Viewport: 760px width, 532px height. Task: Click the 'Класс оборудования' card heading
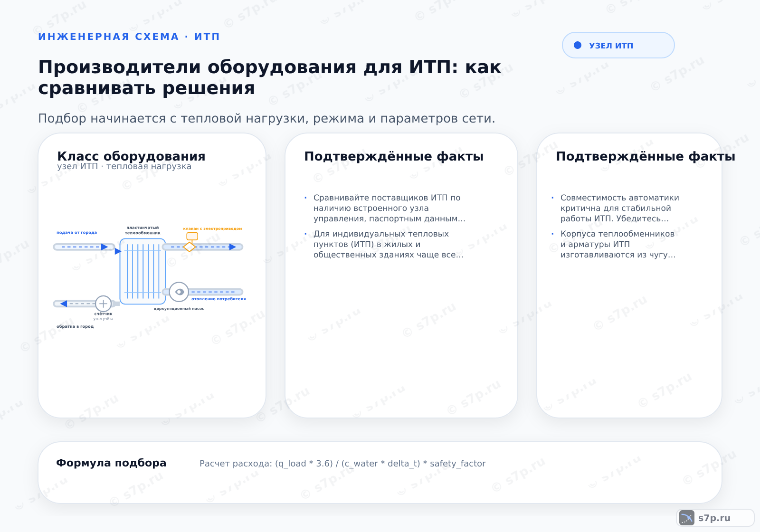coord(131,156)
